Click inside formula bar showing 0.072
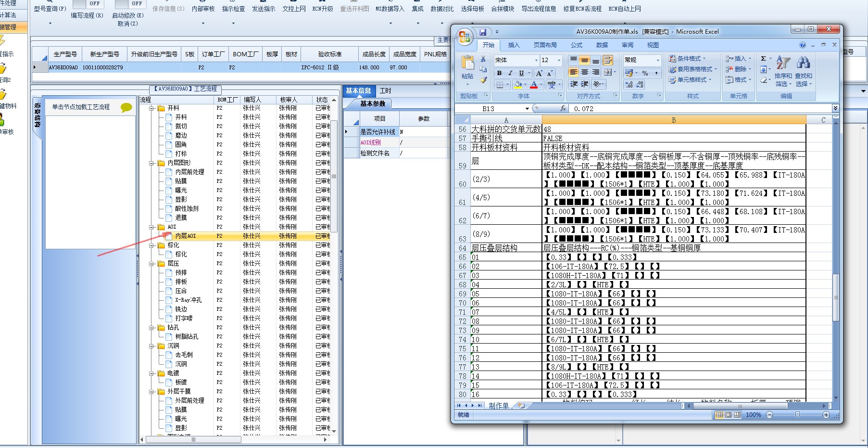Screen dimensions: 868x448 click(701, 109)
